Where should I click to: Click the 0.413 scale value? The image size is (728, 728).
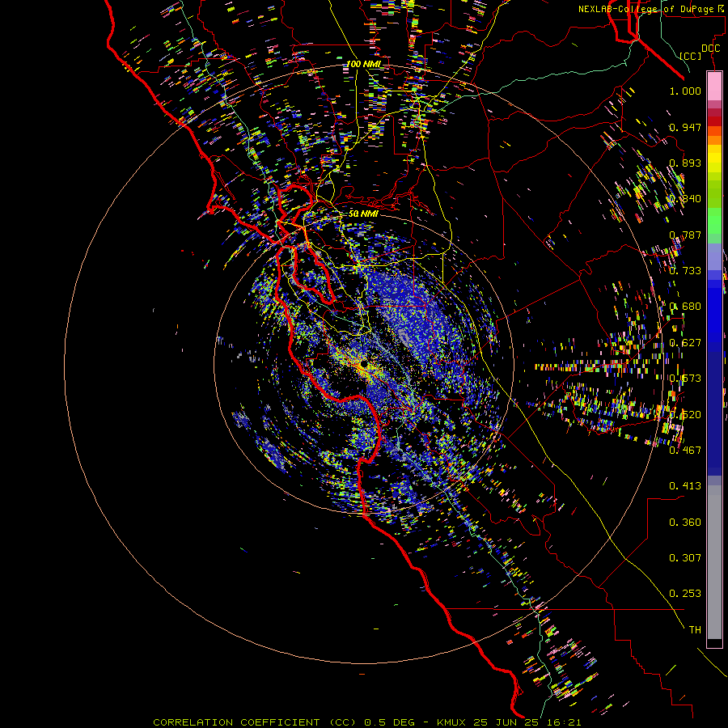[685, 486]
